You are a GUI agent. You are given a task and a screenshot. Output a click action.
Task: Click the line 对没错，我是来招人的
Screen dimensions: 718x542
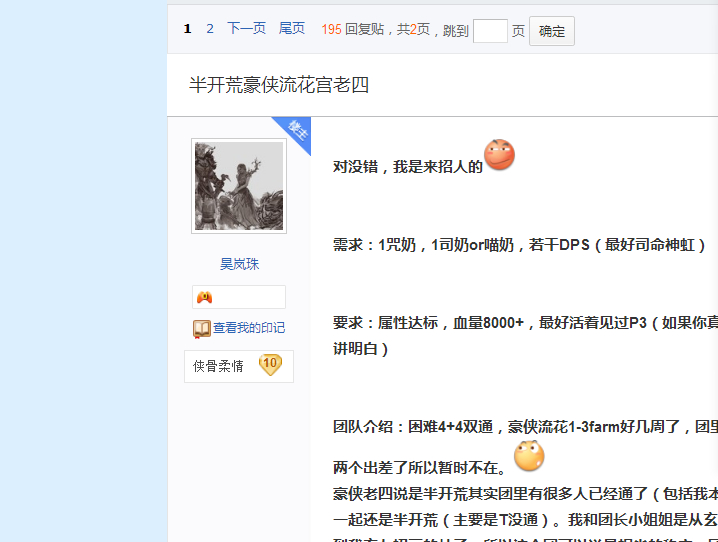tap(408, 167)
